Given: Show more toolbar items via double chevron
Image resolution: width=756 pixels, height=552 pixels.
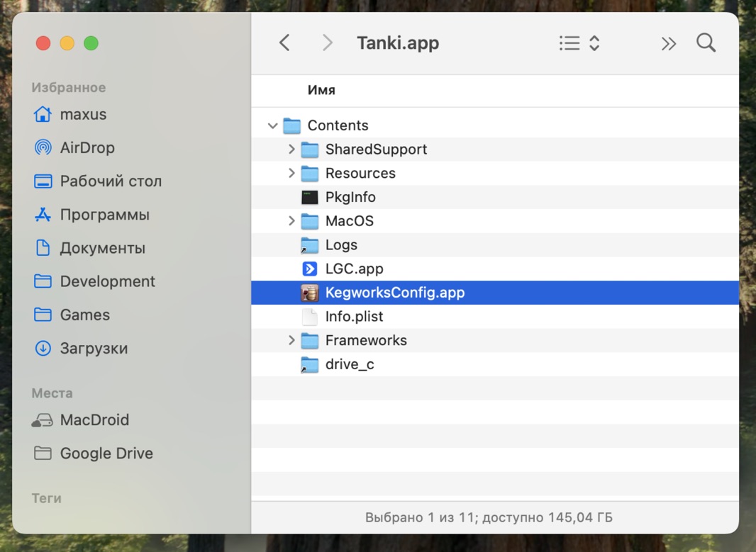Looking at the screenshot, I should click(668, 44).
